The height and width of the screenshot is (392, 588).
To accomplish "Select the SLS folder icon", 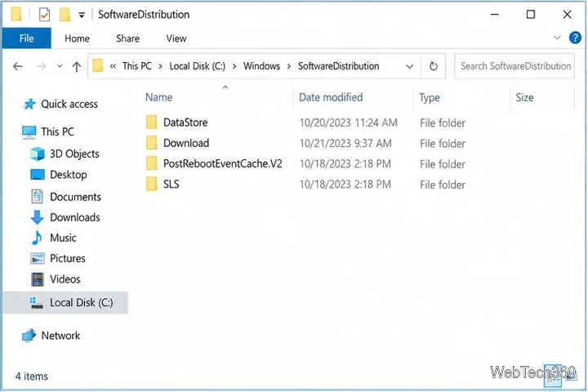I will tap(152, 185).
